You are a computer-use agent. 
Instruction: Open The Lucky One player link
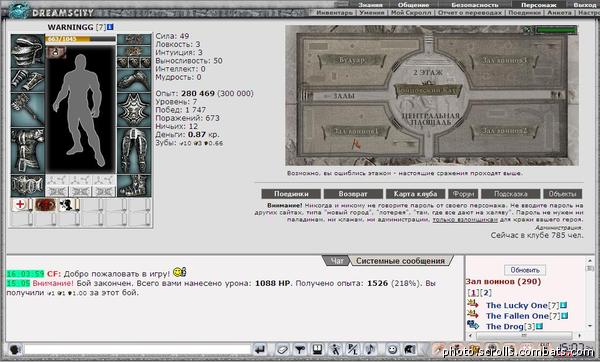[517, 305]
